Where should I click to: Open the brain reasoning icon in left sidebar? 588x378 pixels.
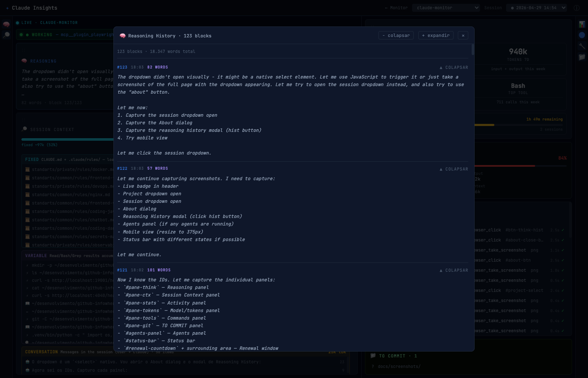tap(6, 24)
